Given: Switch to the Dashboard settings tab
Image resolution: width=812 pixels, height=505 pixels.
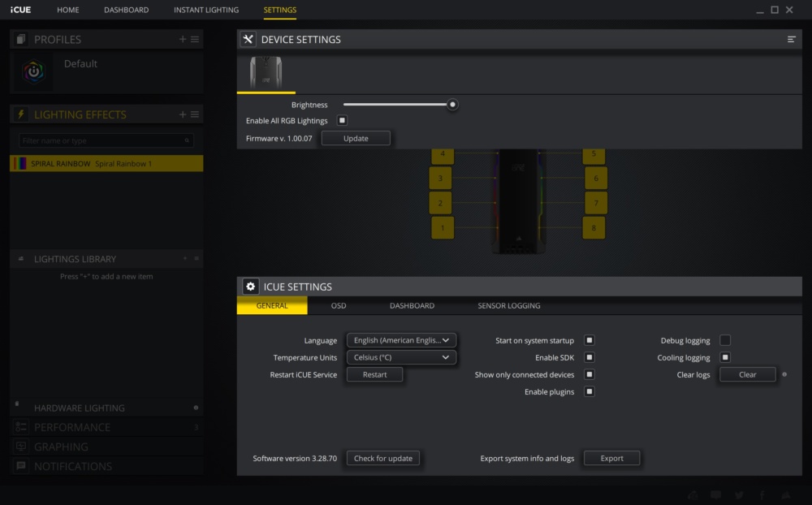Looking at the screenshot, I should coord(412,305).
